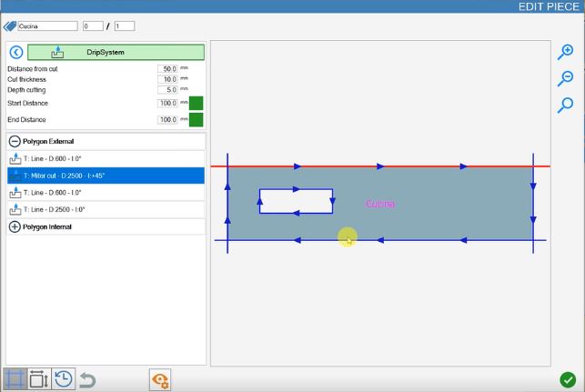
Task: Zoom in with the plus magnifier
Action: click(566, 52)
